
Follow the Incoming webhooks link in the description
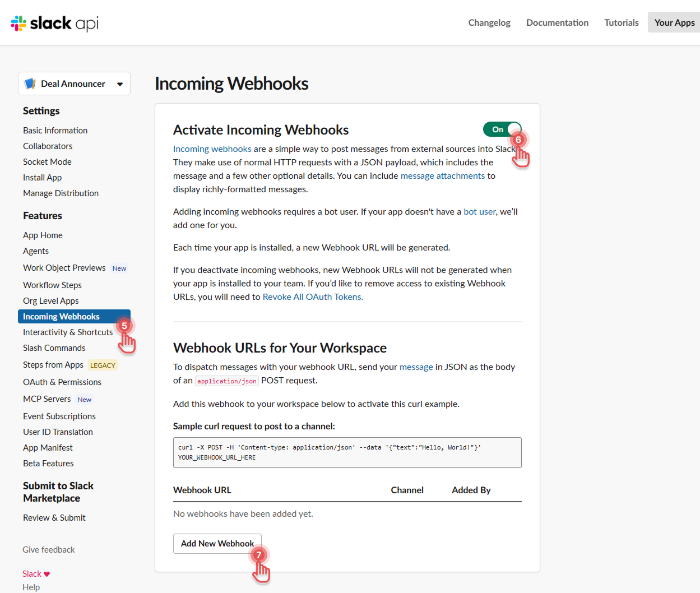pyautogui.click(x=212, y=149)
